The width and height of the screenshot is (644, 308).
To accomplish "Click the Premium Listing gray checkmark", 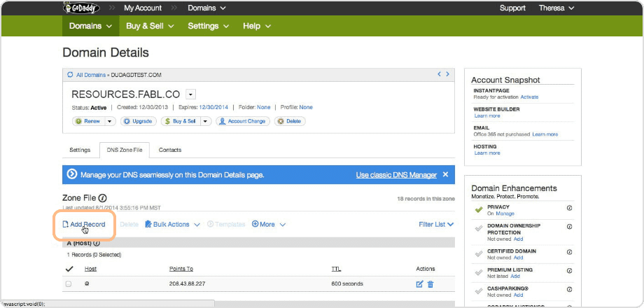I will pos(479,272).
